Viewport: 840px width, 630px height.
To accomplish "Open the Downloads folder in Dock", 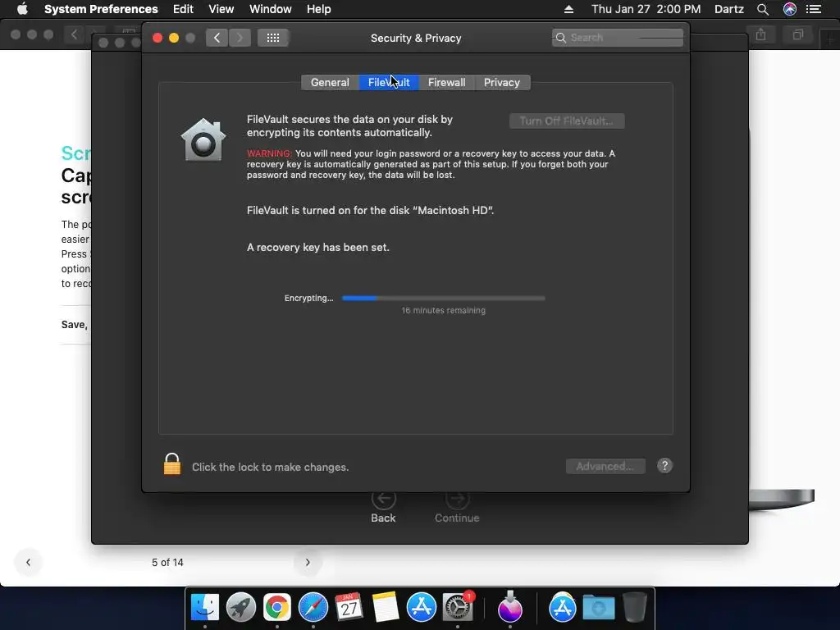I will (598, 608).
